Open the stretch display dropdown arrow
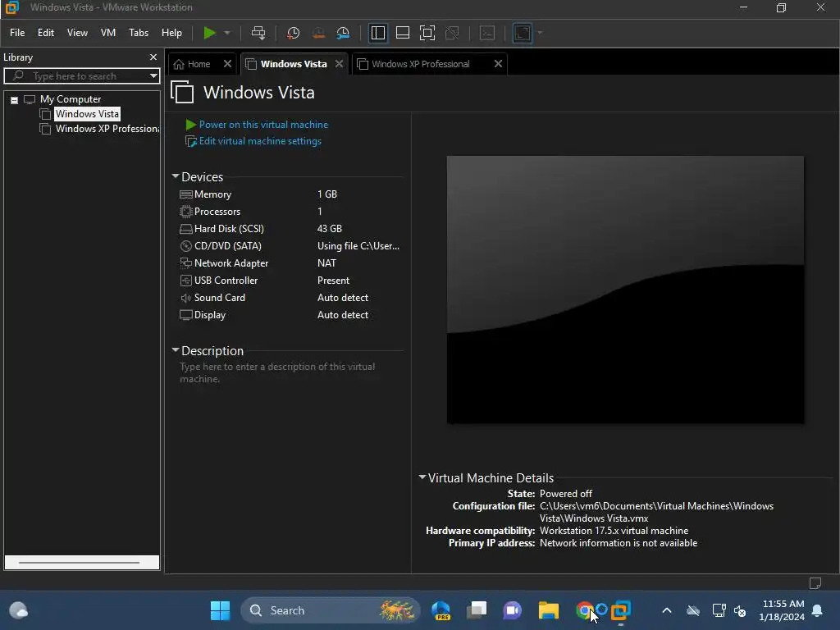Screen dimensions: 840x630 [x=540, y=33]
